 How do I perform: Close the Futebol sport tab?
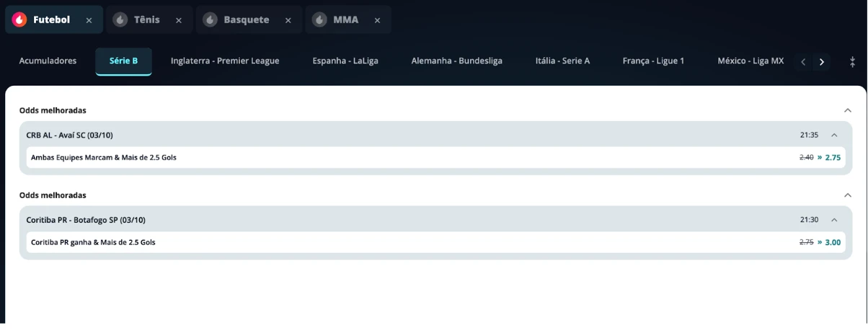click(x=89, y=20)
